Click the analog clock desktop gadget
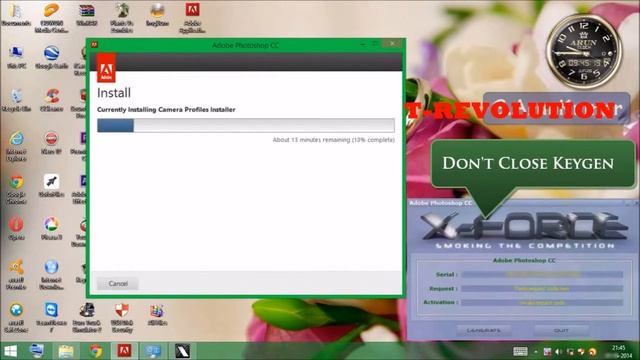Viewport: 640px width, 360px height. point(584,52)
